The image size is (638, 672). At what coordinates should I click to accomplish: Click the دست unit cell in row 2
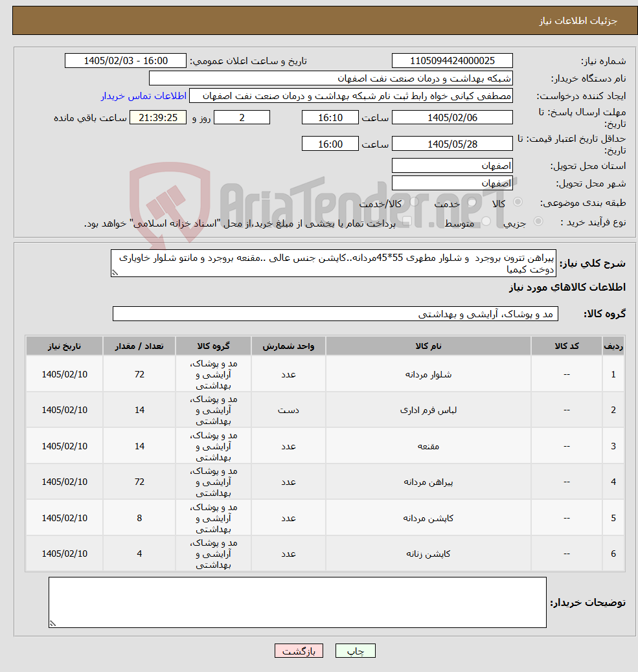[289, 410]
